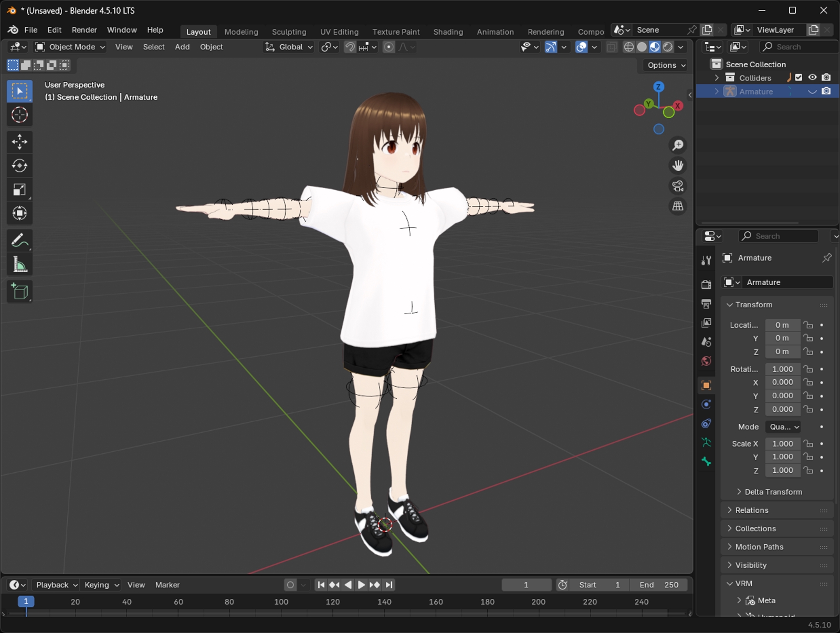
Task: Toggle snapping magnet
Action: (350, 47)
